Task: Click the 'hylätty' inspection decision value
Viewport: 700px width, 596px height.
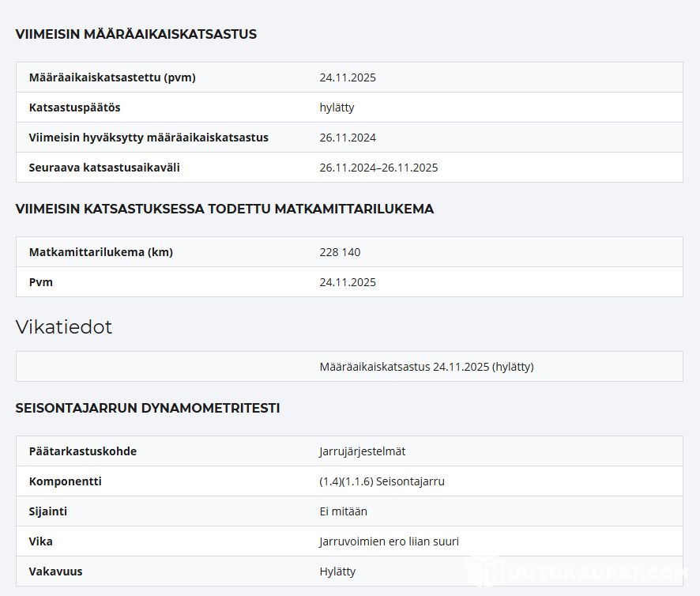Action: (x=337, y=108)
